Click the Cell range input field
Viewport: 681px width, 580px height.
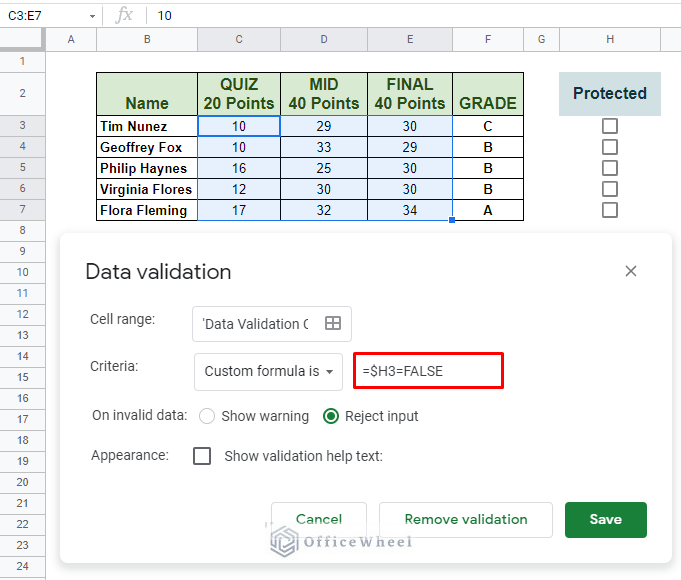(272, 324)
